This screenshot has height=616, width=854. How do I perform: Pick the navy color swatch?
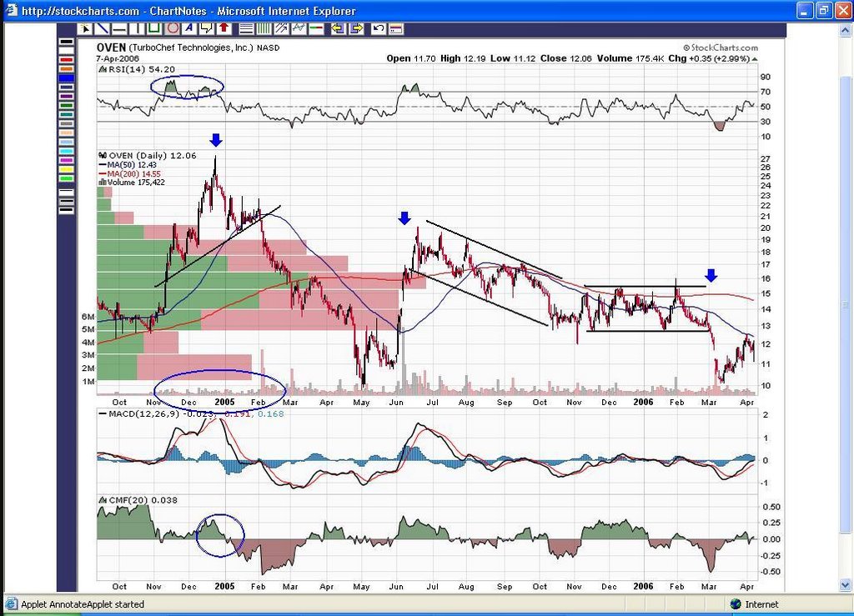click(67, 87)
